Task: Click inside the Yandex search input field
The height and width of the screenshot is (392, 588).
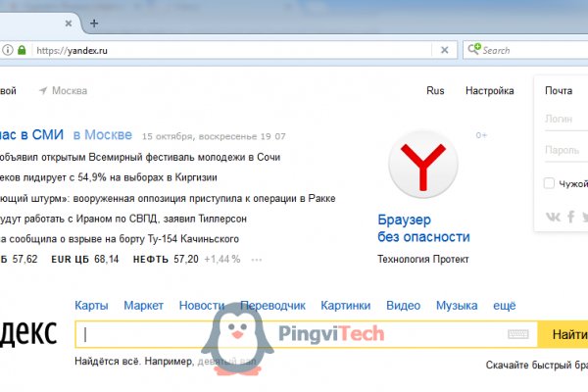Action: pos(294,334)
